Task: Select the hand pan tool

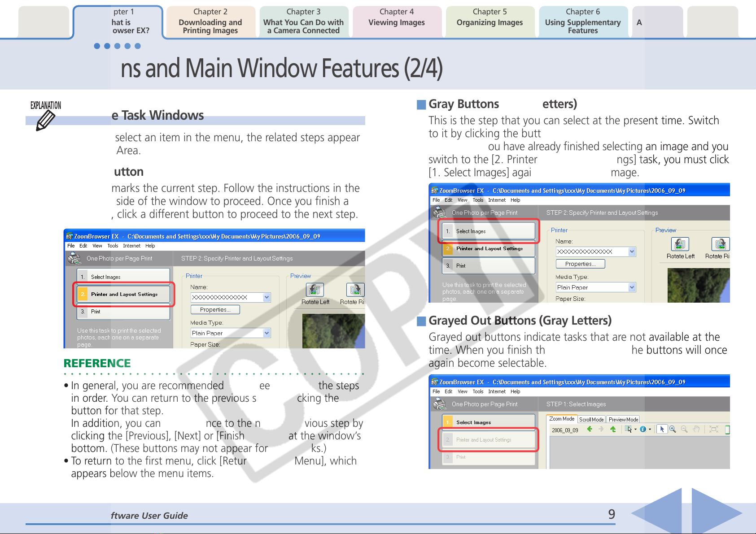Action: coord(696,429)
